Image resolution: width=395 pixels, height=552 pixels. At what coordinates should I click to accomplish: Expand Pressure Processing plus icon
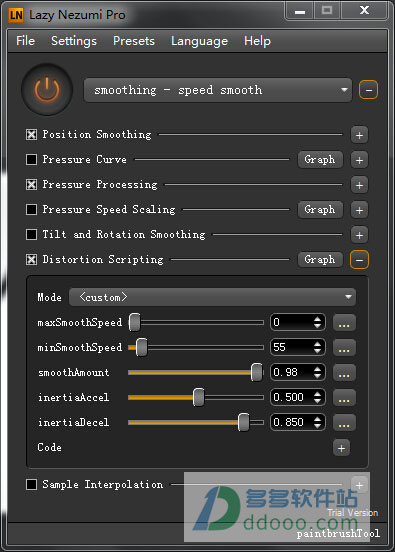(359, 185)
